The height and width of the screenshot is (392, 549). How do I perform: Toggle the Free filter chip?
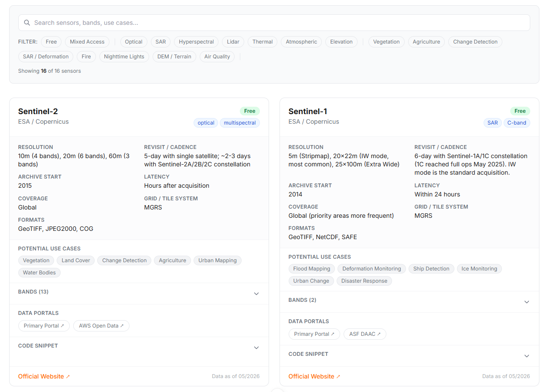point(51,42)
